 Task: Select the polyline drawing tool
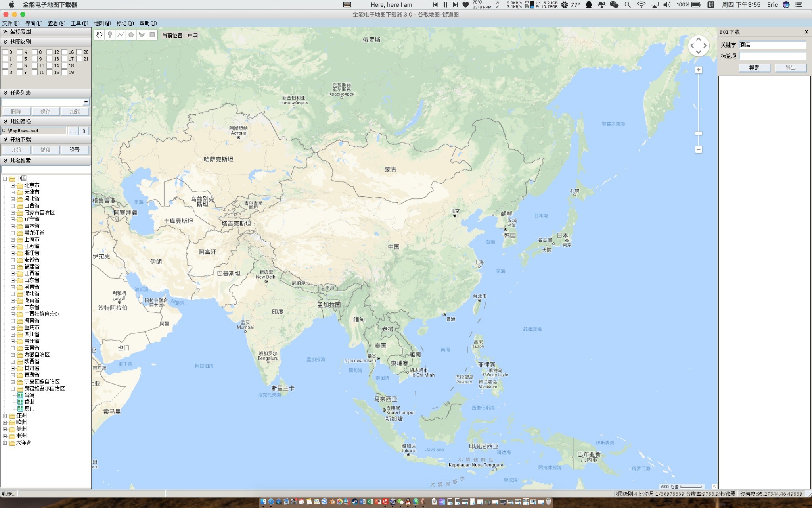(121, 35)
